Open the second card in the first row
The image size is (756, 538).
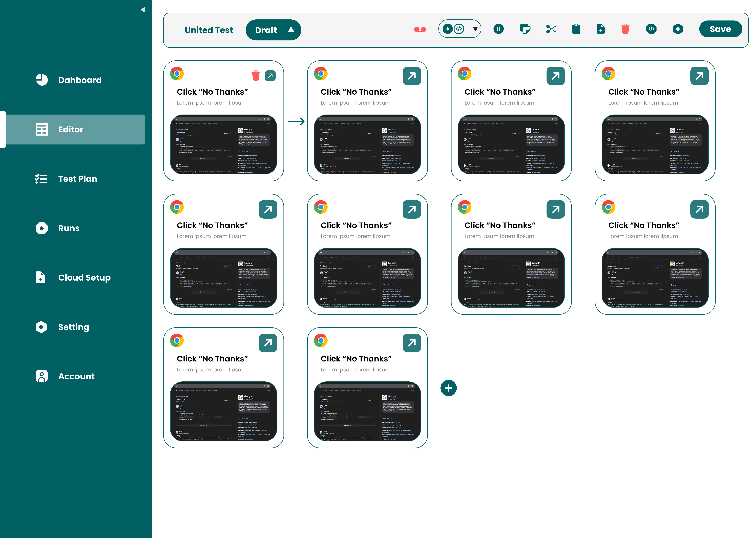point(411,76)
